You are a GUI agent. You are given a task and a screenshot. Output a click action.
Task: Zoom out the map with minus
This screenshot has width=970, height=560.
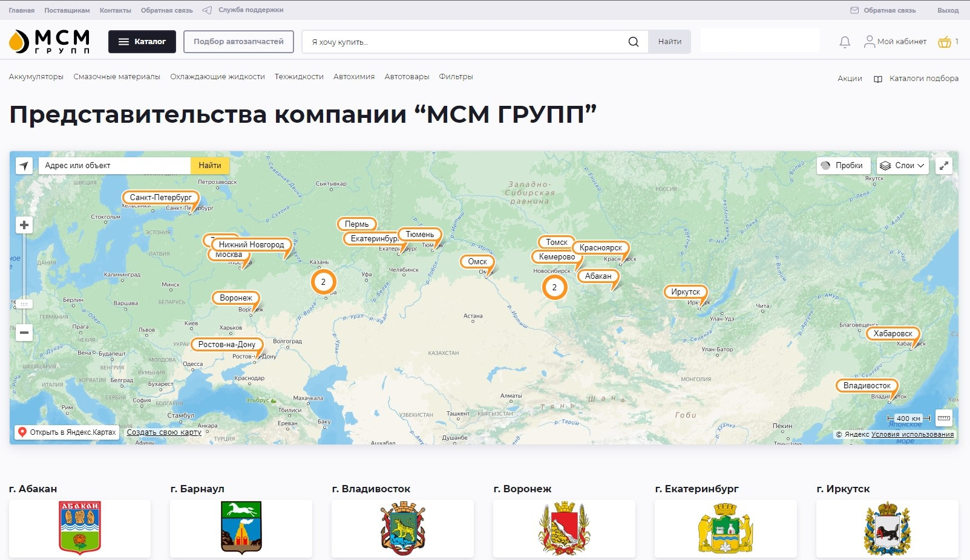(24, 332)
